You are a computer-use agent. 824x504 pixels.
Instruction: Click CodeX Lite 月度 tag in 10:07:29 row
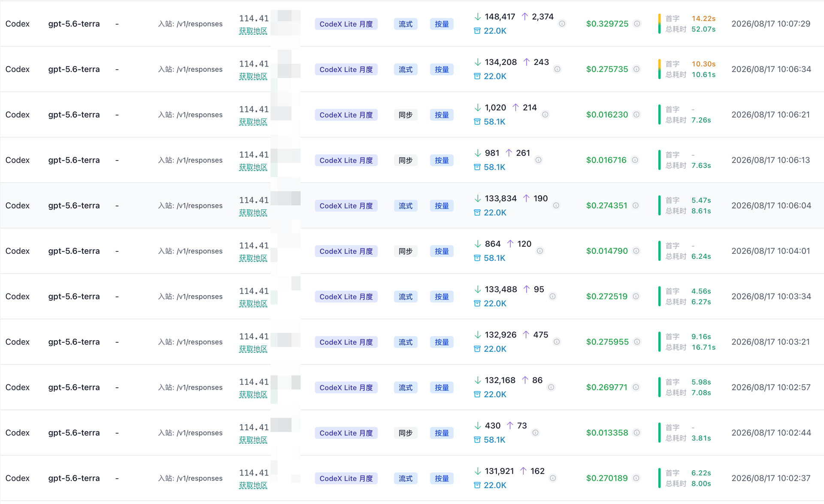(346, 24)
